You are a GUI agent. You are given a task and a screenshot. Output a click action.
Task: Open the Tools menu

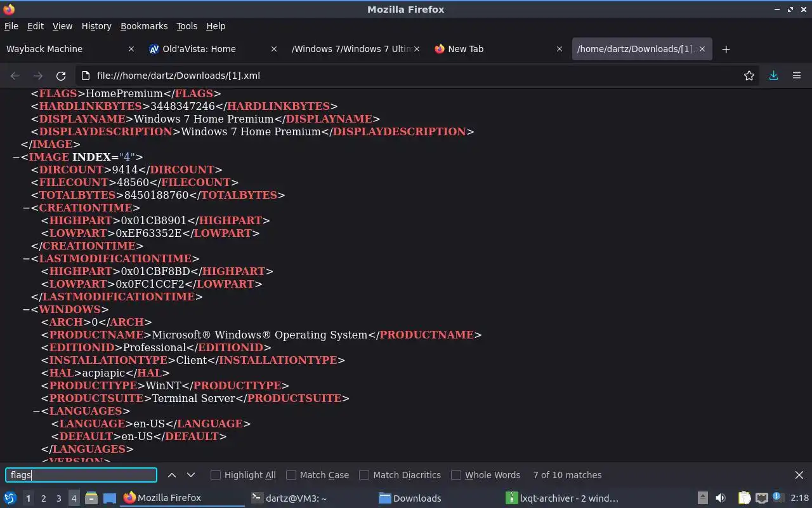(x=187, y=26)
